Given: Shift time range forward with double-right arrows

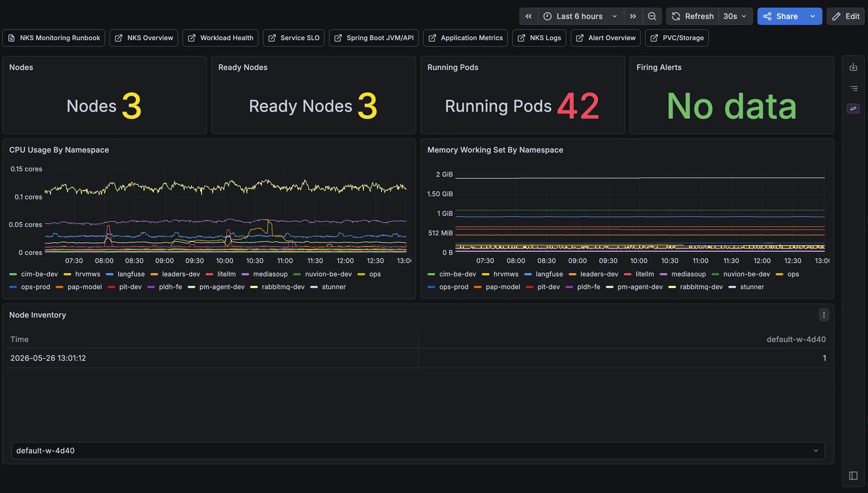Looking at the screenshot, I should pyautogui.click(x=633, y=16).
